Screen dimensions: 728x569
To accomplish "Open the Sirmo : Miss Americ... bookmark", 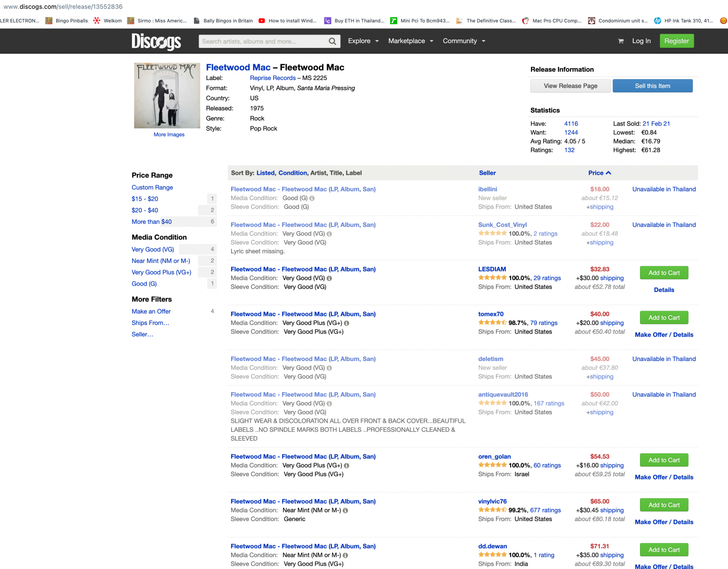I will pos(157,21).
